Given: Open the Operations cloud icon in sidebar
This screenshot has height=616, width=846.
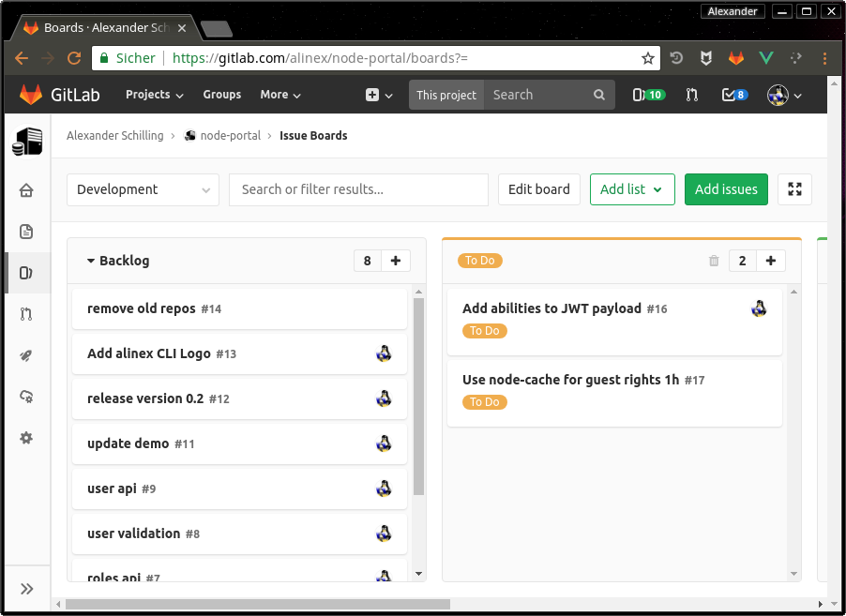Looking at the screenshot, I should point(26,397).
